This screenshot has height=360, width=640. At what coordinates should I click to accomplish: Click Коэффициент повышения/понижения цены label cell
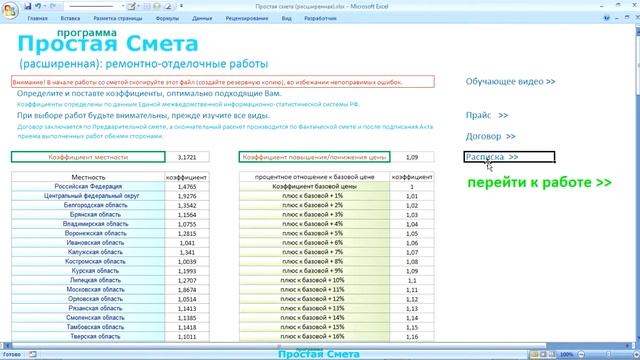point(314,157)
